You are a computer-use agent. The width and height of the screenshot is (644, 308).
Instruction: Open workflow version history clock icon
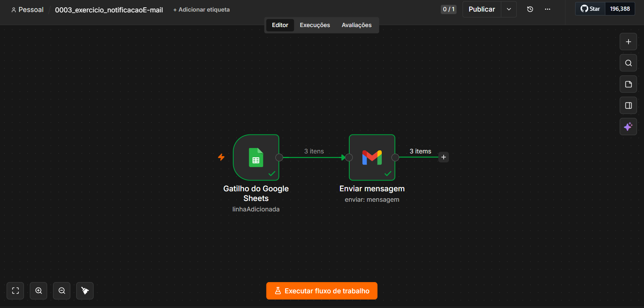(x=530, y=9)
